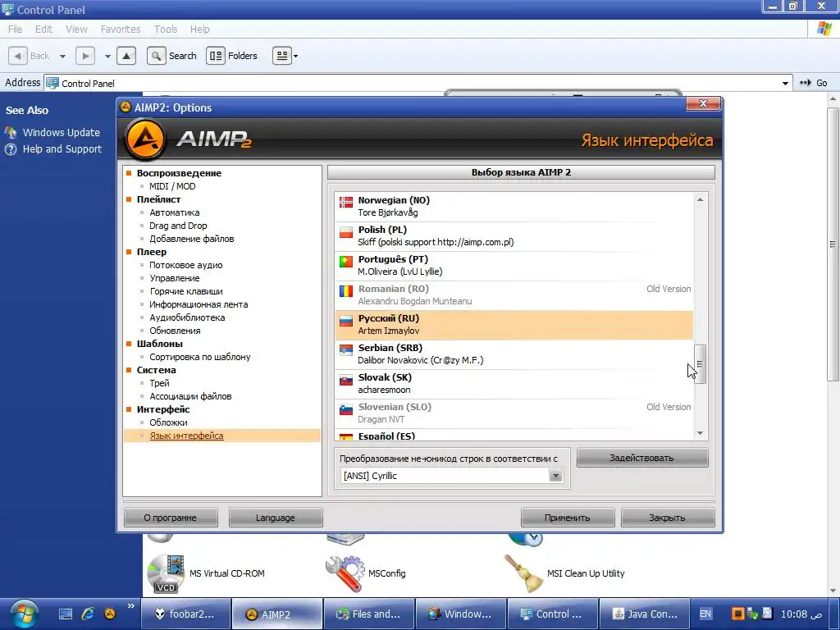Click the EN language indicator in tray
Image resolution: width=840 pixels, height=630 pixels.
pos(705,614)
